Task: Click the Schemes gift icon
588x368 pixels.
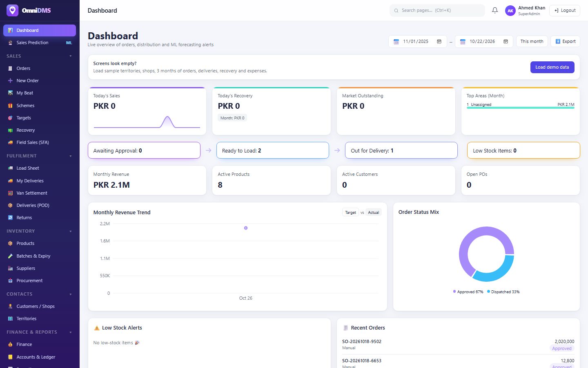Action: pyautogui.click(x=10, y=105)
